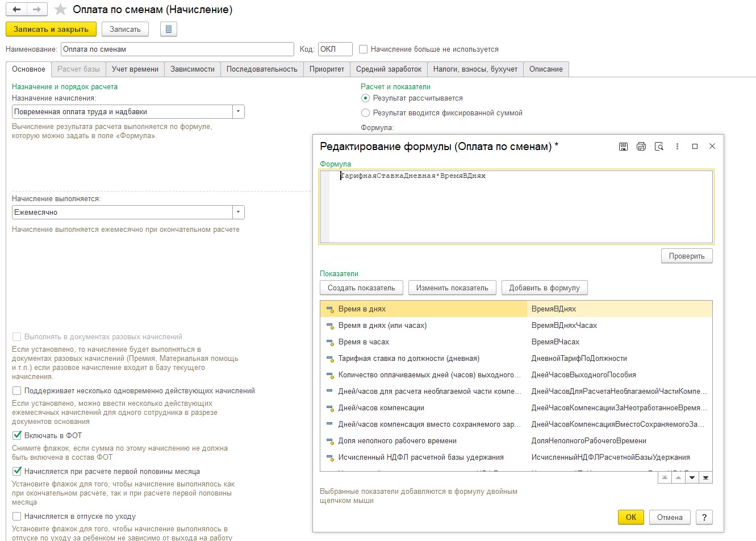Open the three-dots more menu in the formula dialog
This screenshot has height=541, width=756.
click(x=677, y=147)
